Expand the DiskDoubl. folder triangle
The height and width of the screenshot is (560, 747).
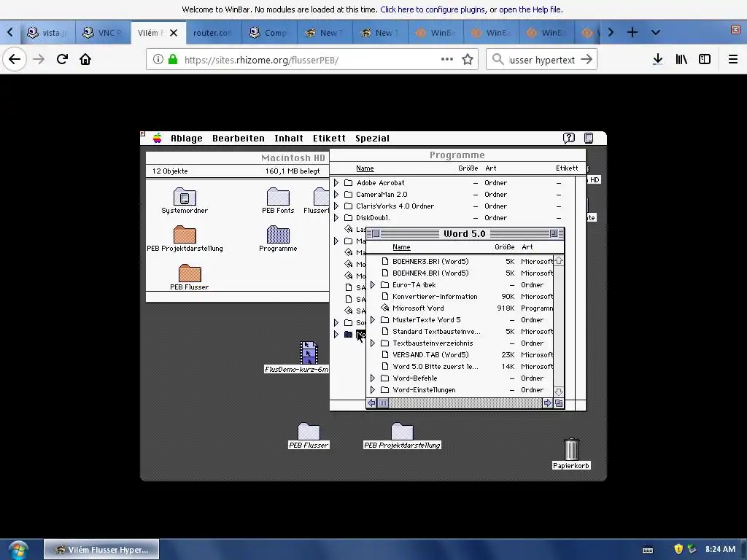point(336,217)
